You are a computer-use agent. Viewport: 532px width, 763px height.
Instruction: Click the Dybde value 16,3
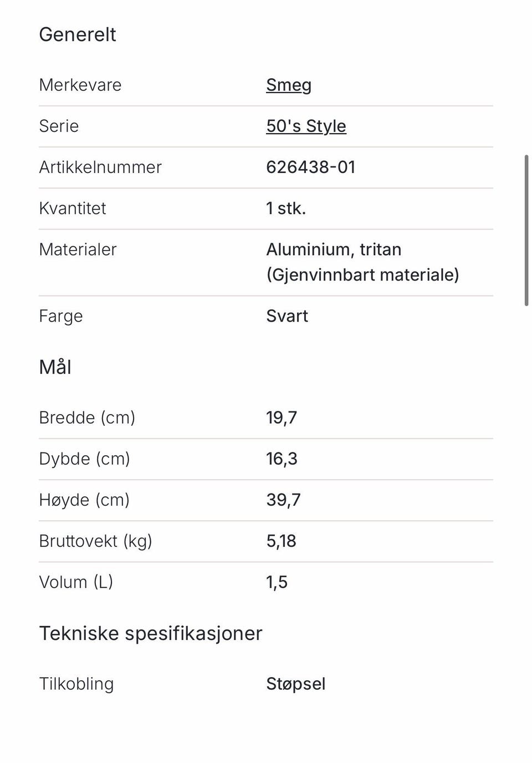coord(282,459)
